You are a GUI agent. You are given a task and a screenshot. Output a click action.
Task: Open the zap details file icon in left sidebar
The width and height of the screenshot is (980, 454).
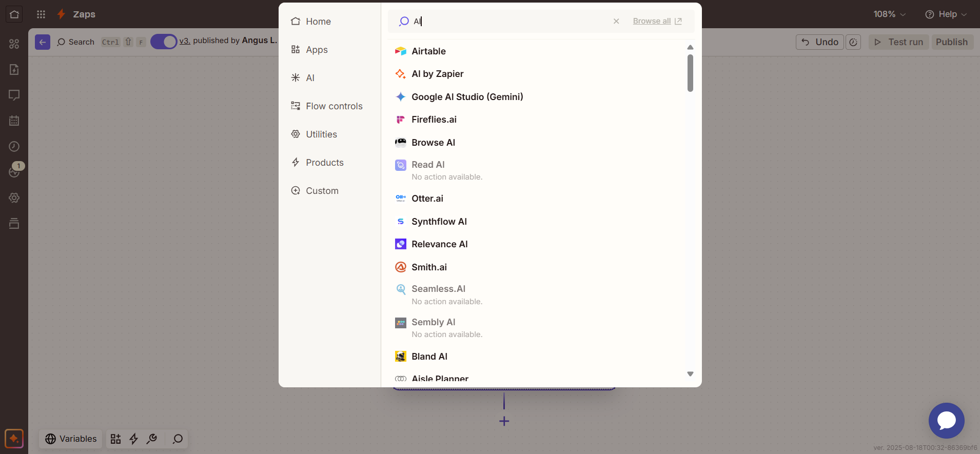[14, 70]
